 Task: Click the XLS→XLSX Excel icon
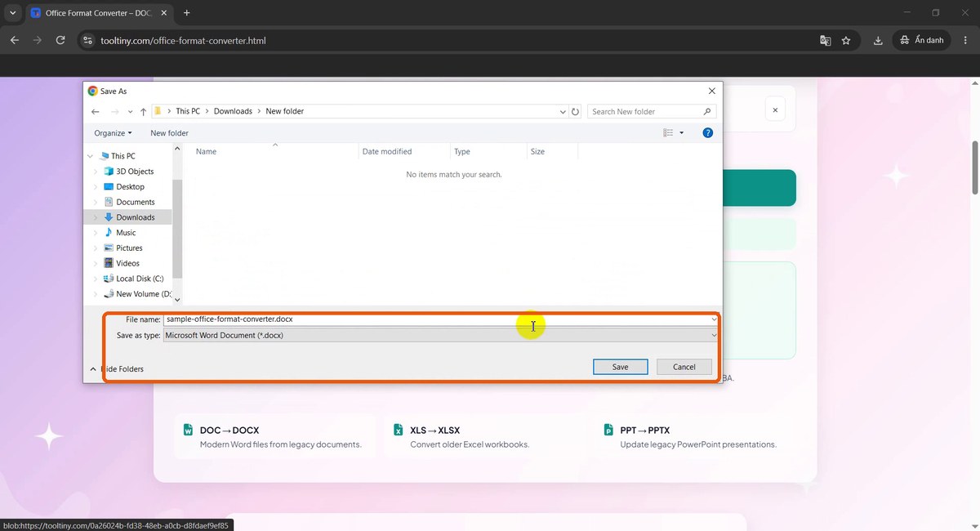[399, 430]
